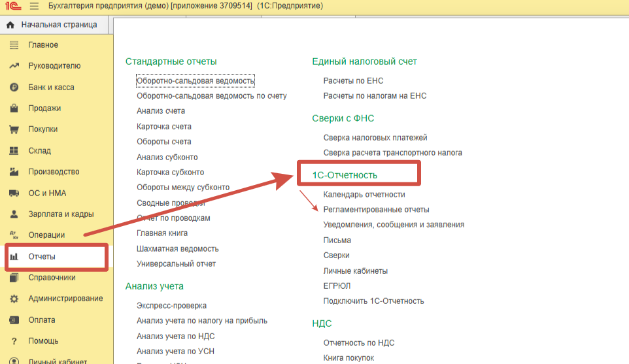This screenshot has height=364, width=629.
Task: Click the Справочники books icon
Action: pyautogui.click(x=14, y=277)
